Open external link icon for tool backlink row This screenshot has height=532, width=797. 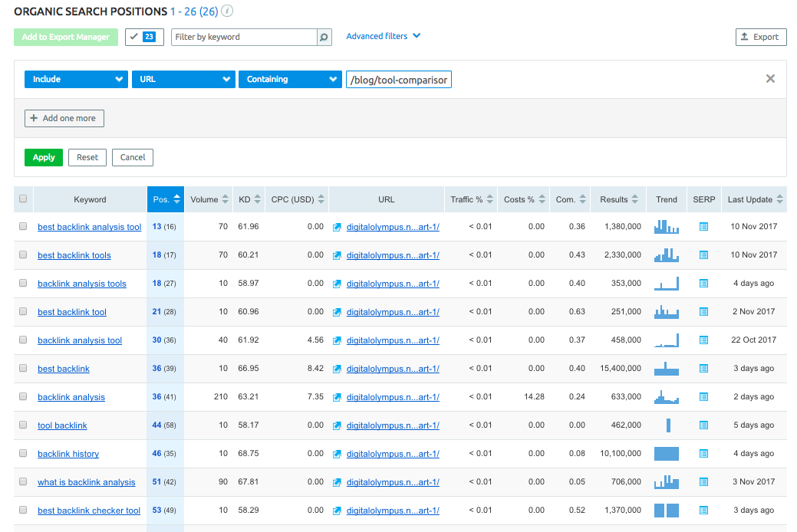tap(337, 425)
